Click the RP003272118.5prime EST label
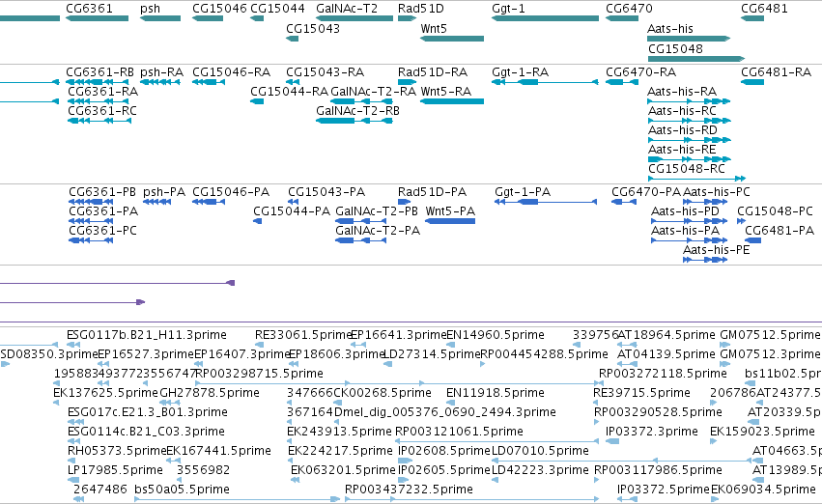This screenshot has height=504, width=822. click(664, 373)
